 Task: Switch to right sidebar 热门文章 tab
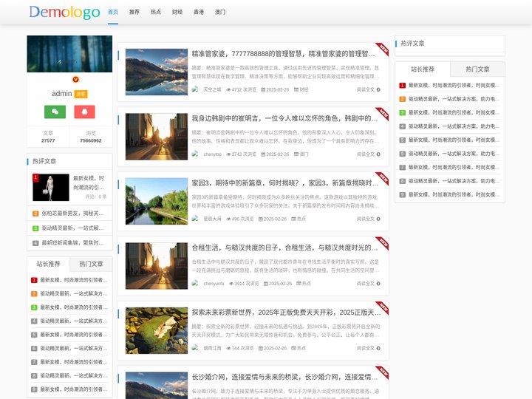(477, 69)
